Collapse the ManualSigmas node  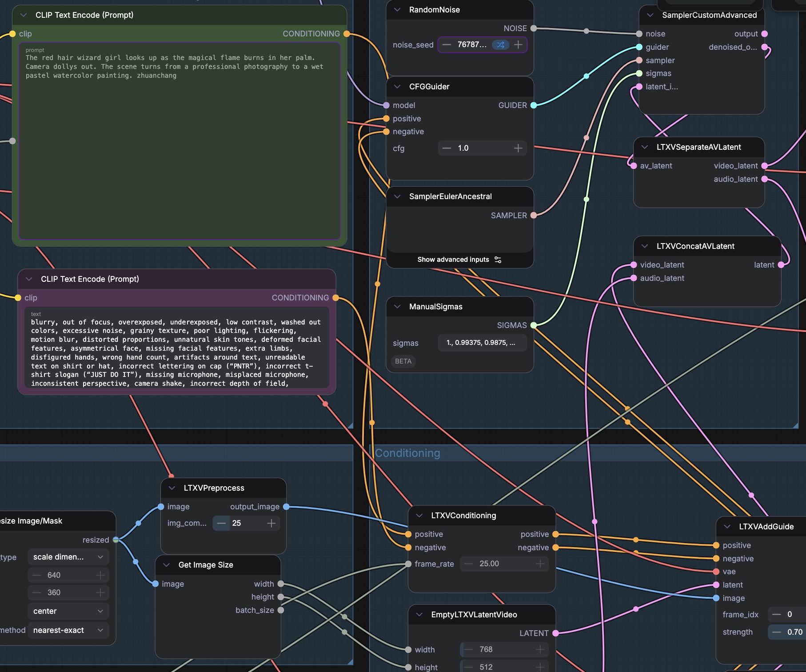pyautogui.click(x=398, y=307)
